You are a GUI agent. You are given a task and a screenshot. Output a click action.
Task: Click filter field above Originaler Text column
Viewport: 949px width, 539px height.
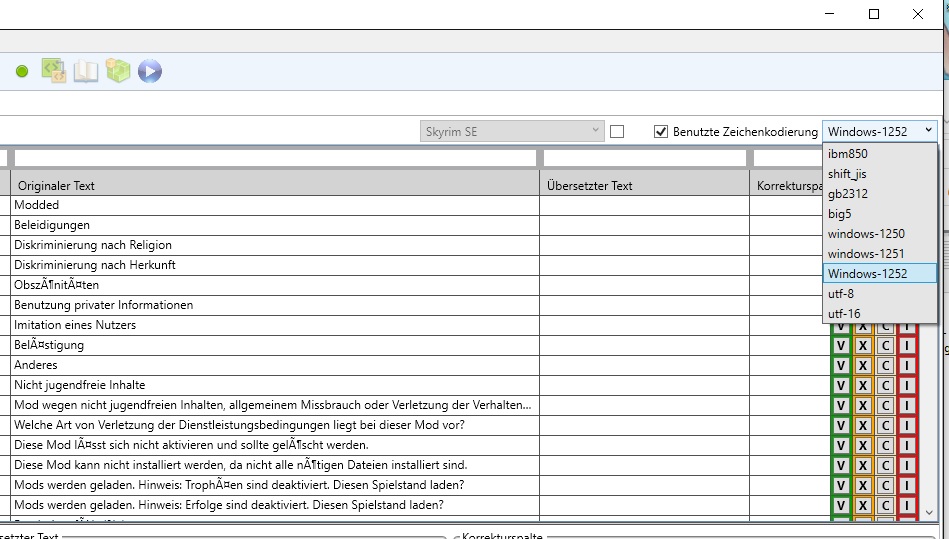point(274,158)
